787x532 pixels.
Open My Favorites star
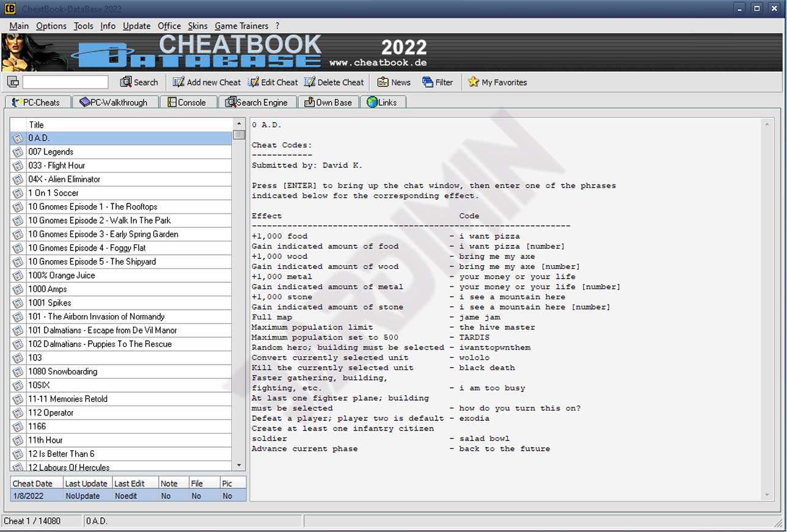(474, 82)
